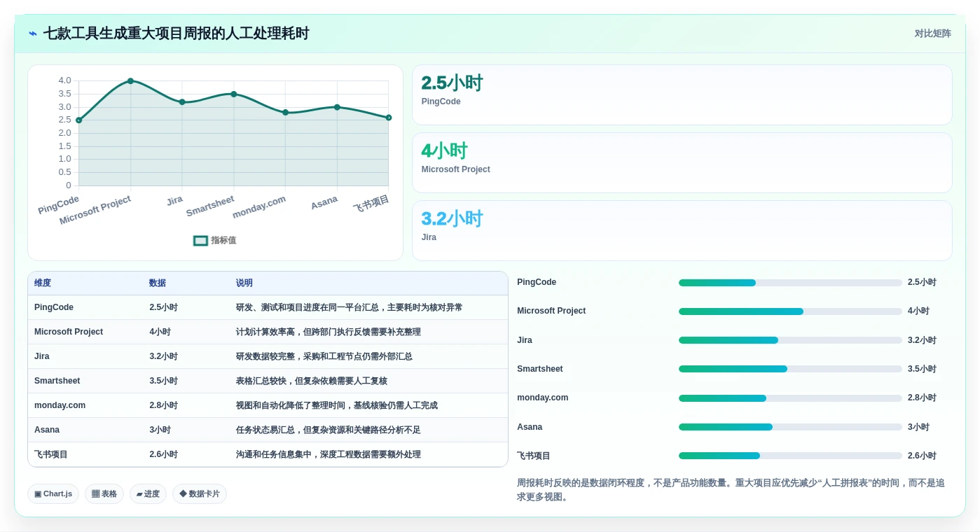Click the Chart.js chip
Screen dimensions: 980x532
click(x=53, y=493)
